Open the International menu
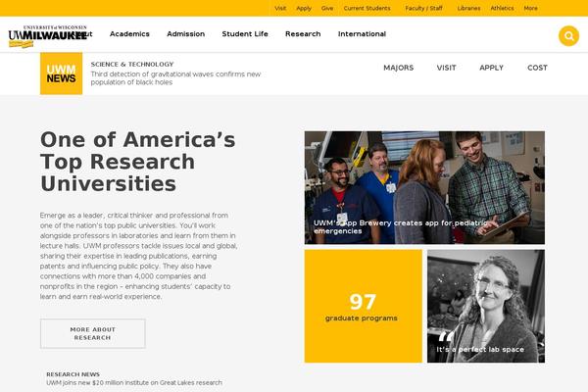The height and width of the screenshot is (392, 588). (362, 34)
